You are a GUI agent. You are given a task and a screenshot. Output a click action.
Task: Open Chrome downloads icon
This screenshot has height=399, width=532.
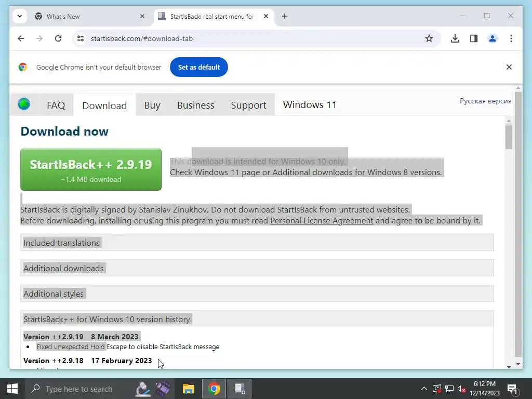[x=455, y=38]
